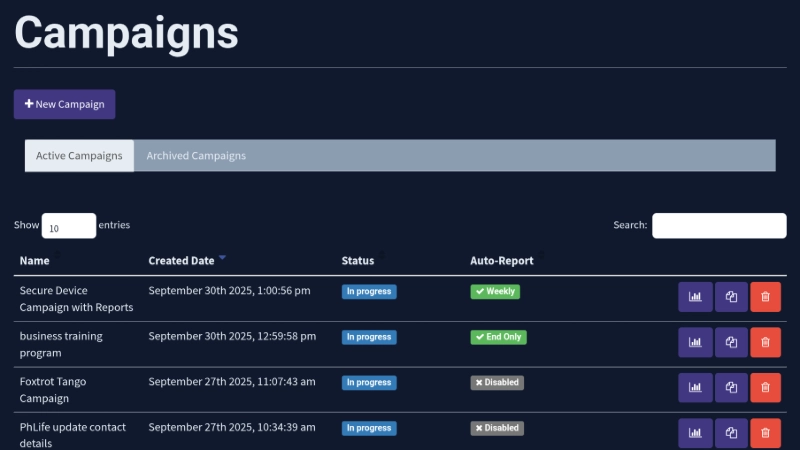Delete the PhLife update contact details campaign
The image size is (800, 450).
(765, 433)
